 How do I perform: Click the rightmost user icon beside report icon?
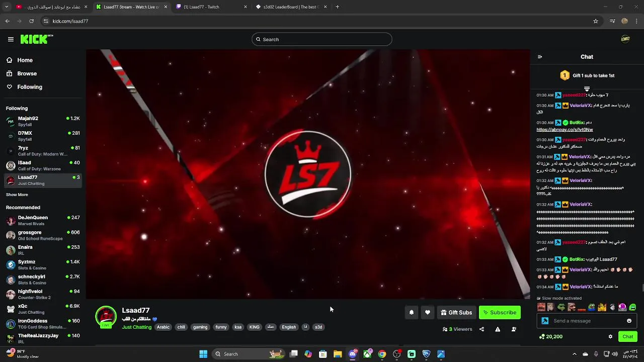click(x=514, y=329)
